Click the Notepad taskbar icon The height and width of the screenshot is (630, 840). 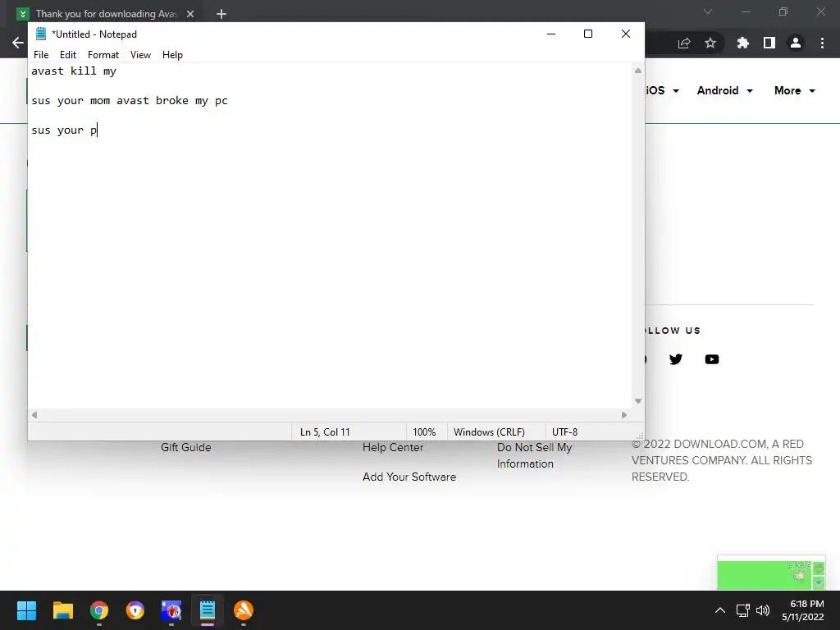208,610
